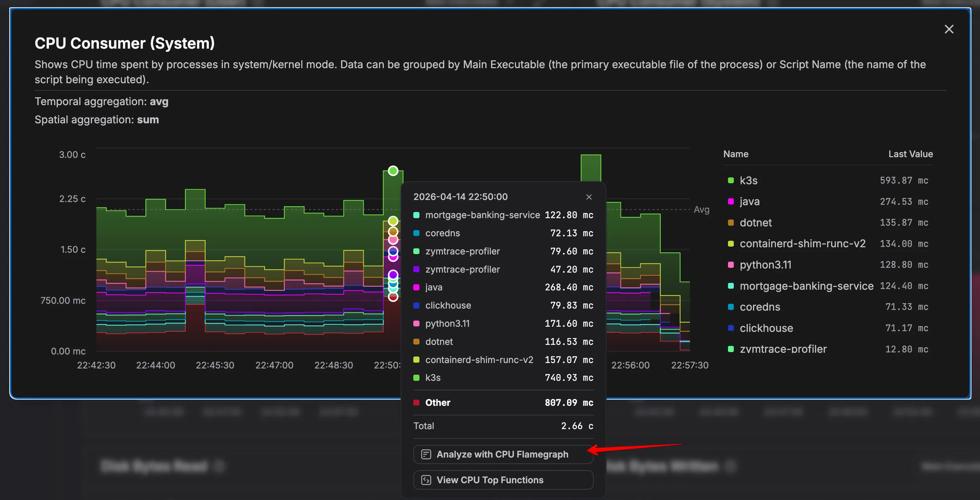980x500 pixels.
Task: Click the 22:44:00 x-axis label
Action: click(155, 365)
